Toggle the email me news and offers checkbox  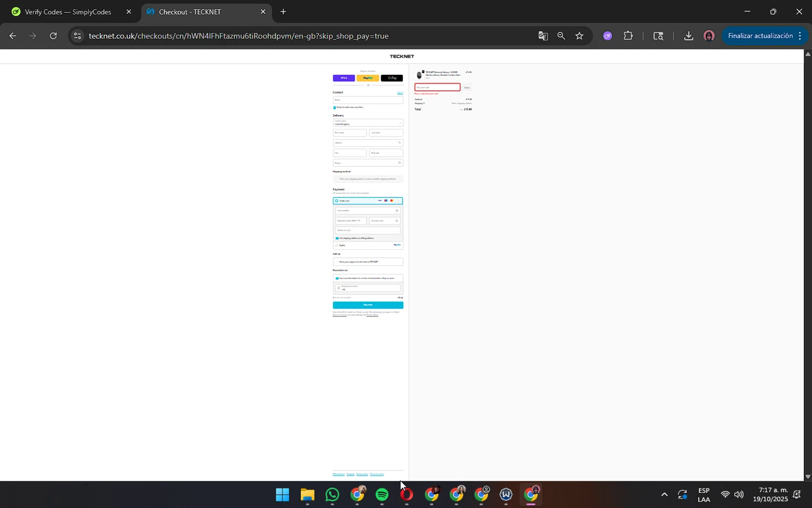pos(335,107)
